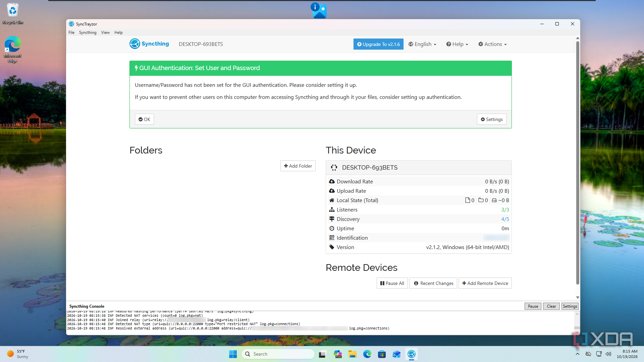Open Settings from the authentication notice
644x362 pixels.
pos(492,119)
